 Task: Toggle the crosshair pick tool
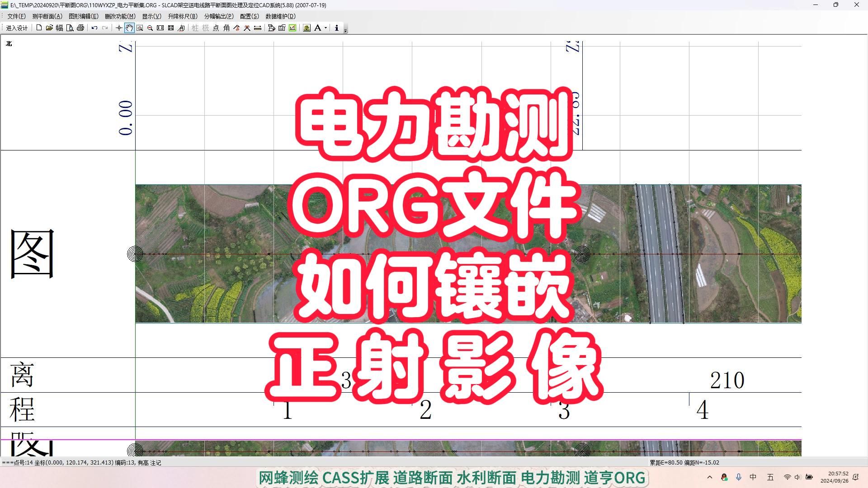point(119,28)
